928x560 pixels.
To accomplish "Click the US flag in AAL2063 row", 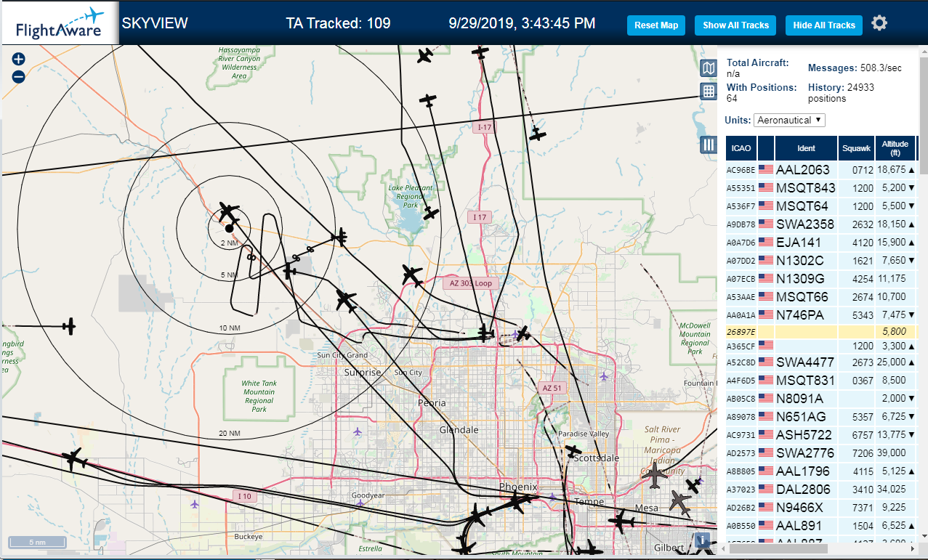I will pyautogui.click(x=766, y=170).
